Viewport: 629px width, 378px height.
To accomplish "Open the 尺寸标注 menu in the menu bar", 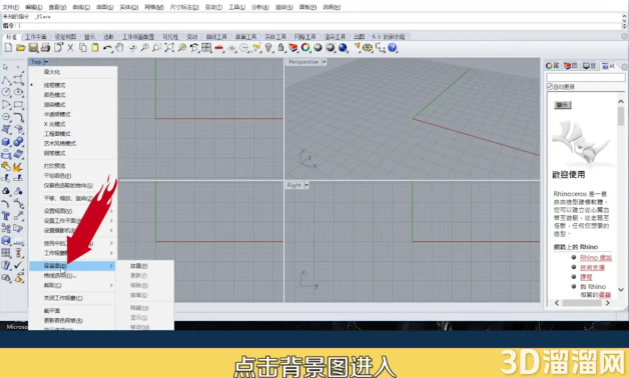I will [184, 7].
